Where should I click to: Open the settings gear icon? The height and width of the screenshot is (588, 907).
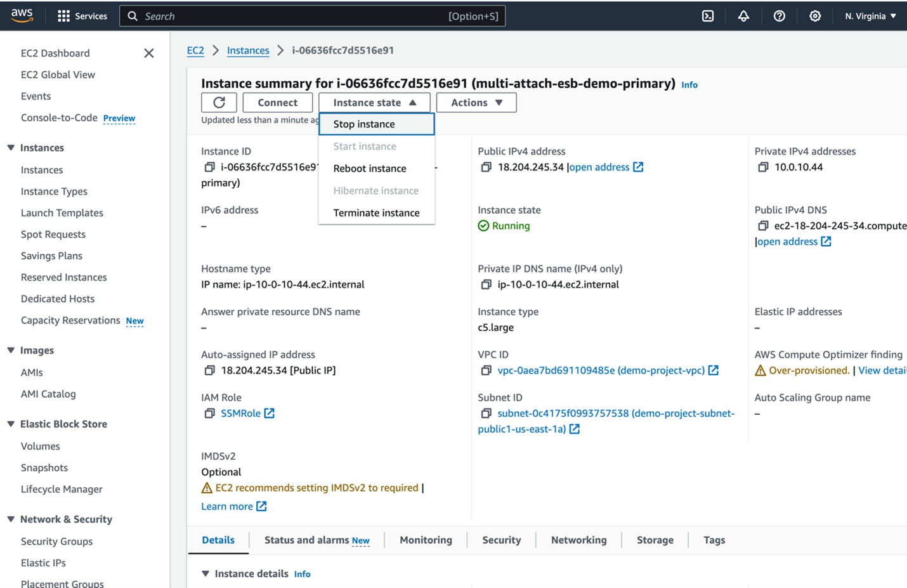815,16
